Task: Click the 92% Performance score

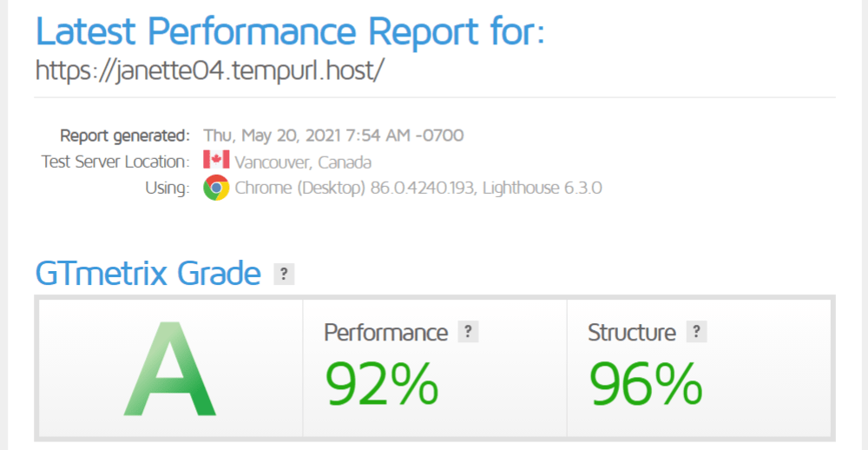Action: tap(381, 383)
